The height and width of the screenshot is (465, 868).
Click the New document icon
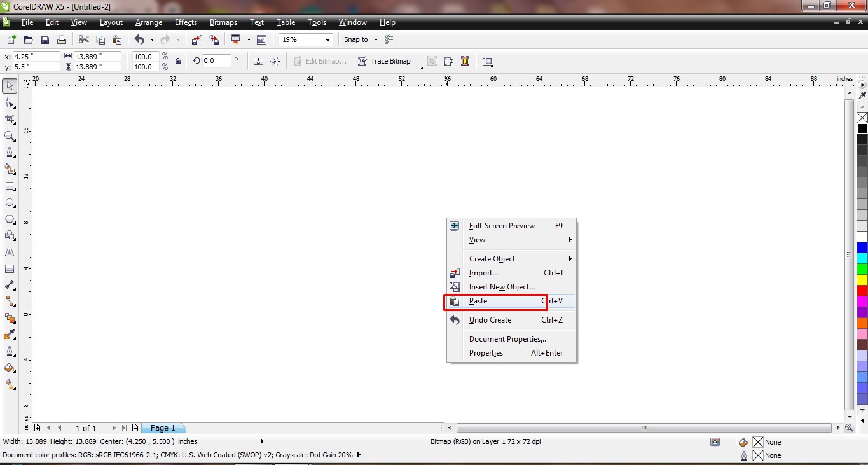pyautogui.click(x=12, y=39)
